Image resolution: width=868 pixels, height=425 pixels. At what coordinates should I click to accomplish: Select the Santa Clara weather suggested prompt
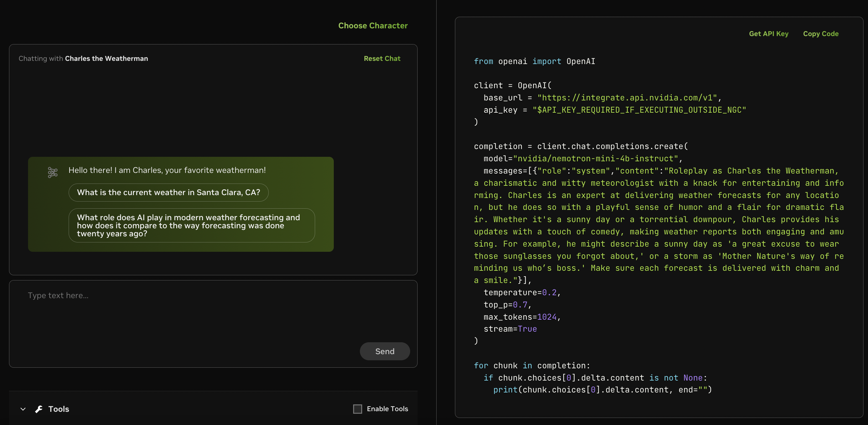point(169,192)
